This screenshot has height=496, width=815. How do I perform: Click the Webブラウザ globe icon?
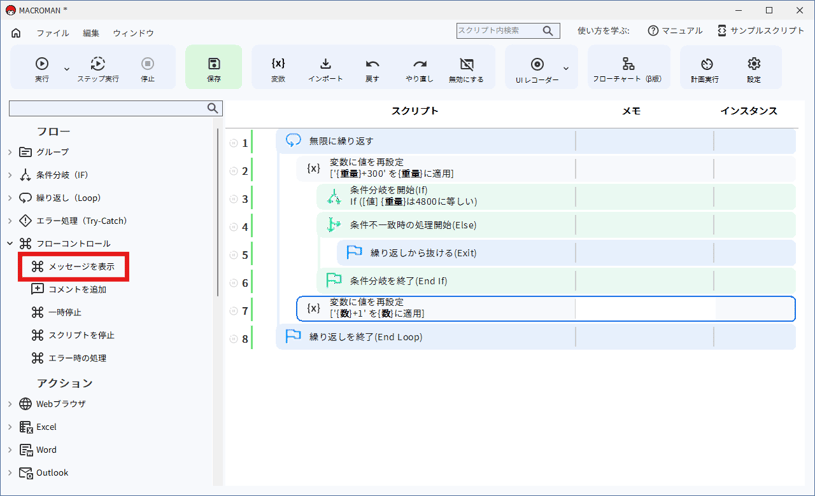[25, 404]
